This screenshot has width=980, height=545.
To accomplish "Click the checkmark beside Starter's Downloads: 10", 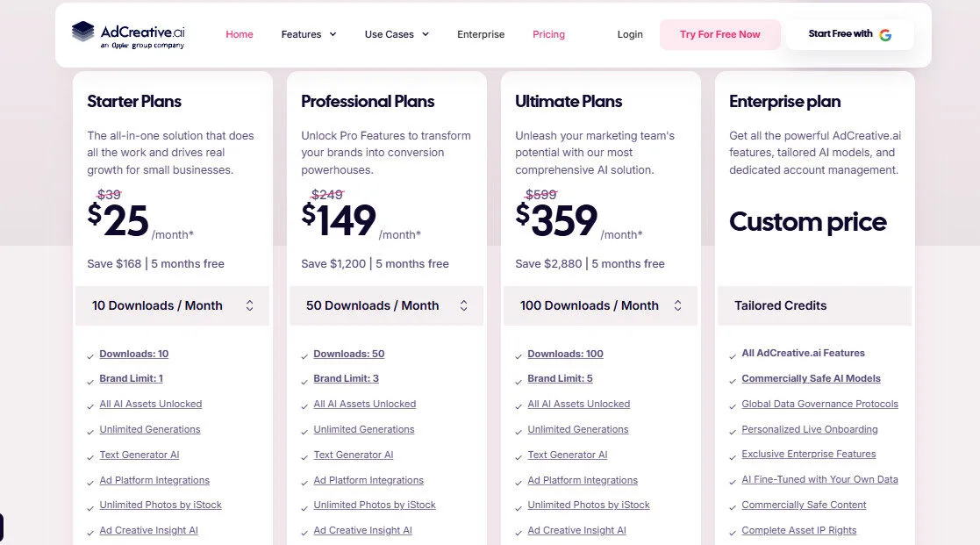I will 90,355.
